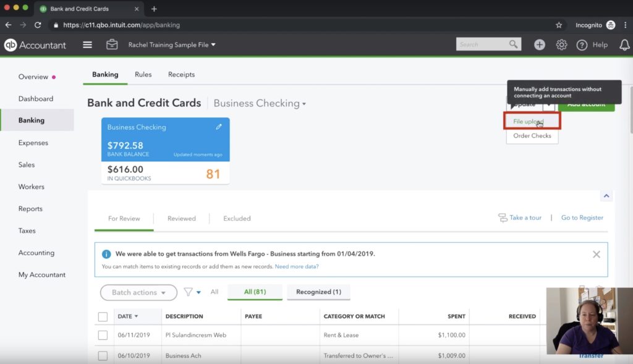
Task: Show All (81) transactions
Action: coord(255,292)
